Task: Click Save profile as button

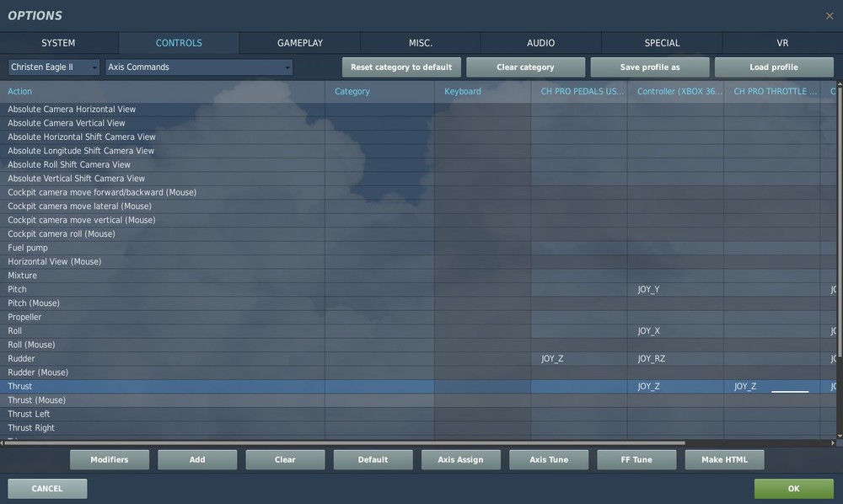Action: click(650, 67)
